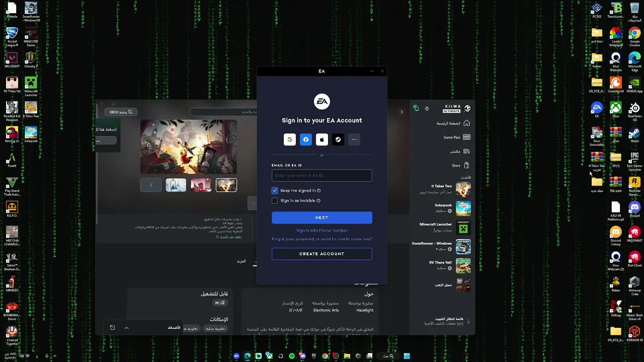The width and height of the screenshot is (644, 362).
Task: Open Minecraft Launcher desktop shortcut
Action: click(31, 85)
